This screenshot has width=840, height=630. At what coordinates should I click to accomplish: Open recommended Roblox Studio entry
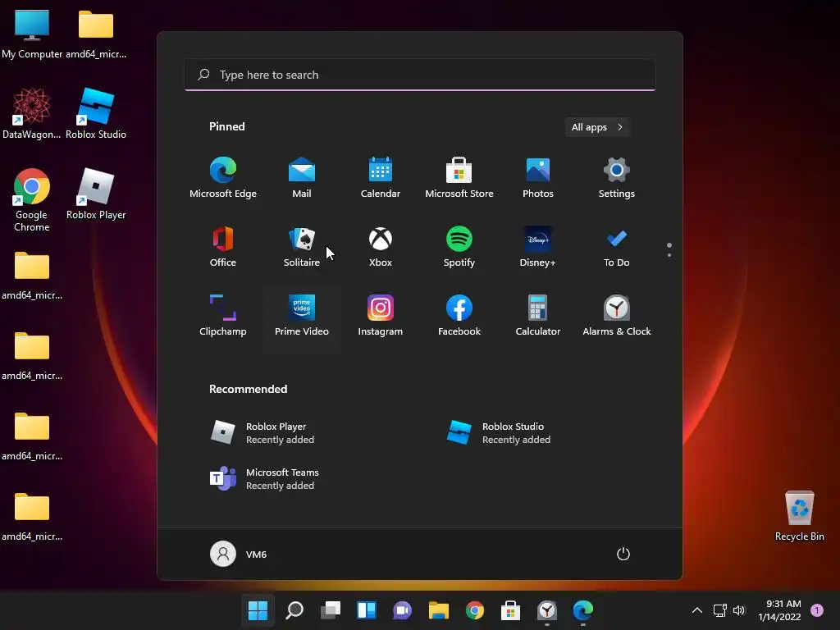pyautogui.click(x=500, y=433)
